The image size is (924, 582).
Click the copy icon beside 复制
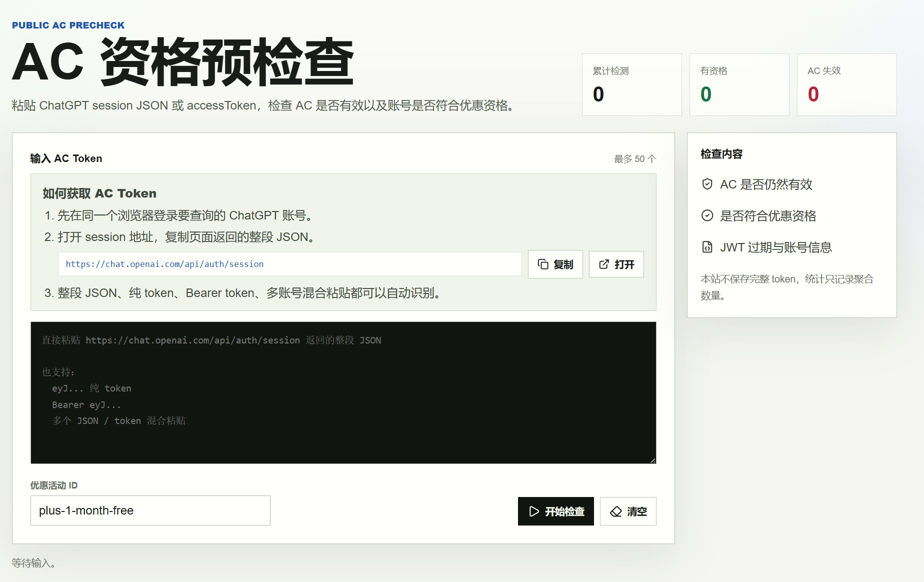point(543,264)
